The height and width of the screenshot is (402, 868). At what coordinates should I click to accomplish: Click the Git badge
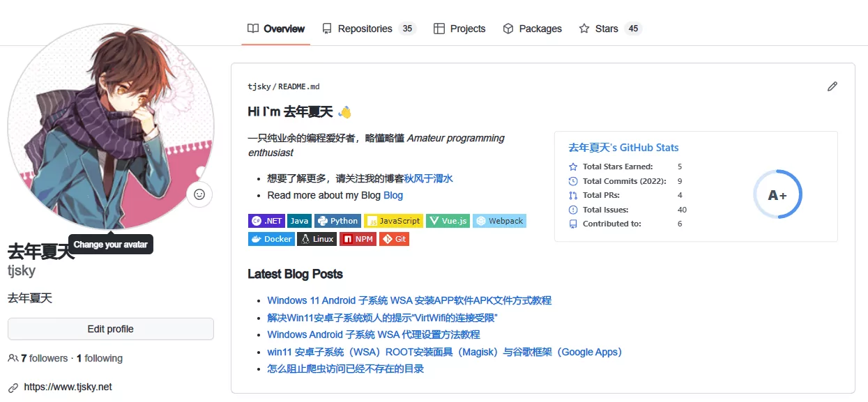tap(394, 239)
